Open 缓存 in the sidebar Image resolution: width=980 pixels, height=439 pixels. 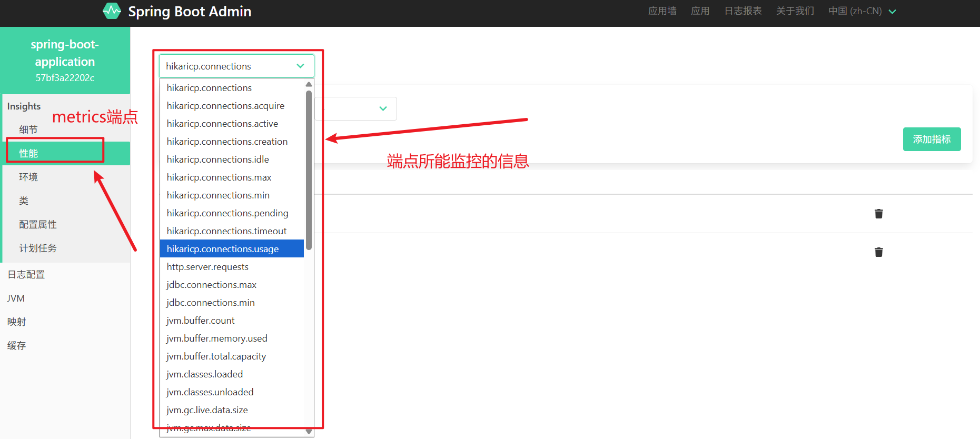(x=65, y=345)
